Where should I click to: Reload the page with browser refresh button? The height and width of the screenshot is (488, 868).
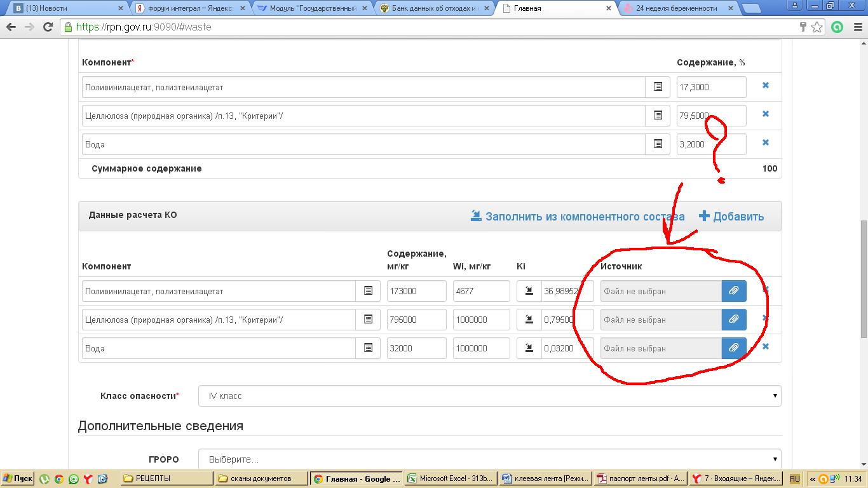pos(48,27)
